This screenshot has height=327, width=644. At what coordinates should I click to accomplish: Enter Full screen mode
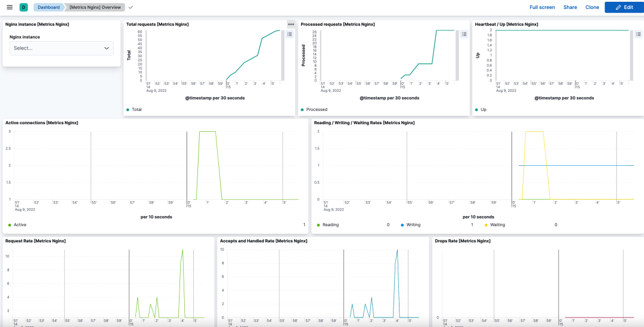[542, 7]
